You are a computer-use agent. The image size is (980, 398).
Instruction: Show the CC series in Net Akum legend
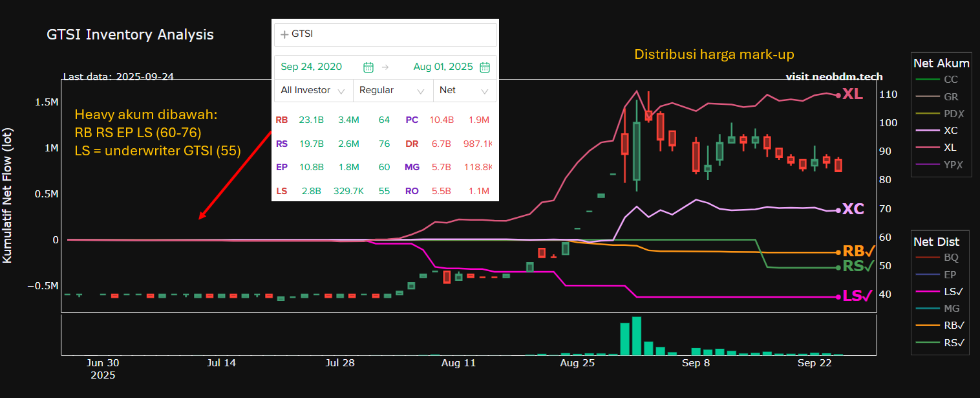coord(950,80)
